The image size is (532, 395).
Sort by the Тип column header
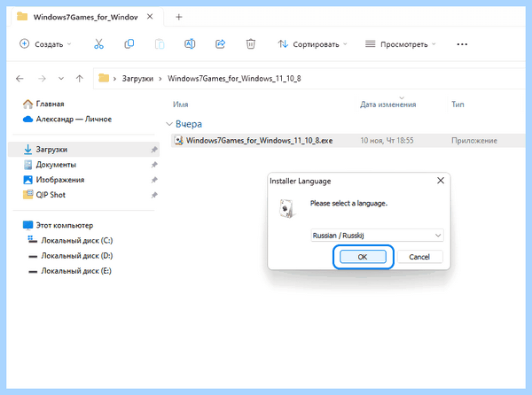pos(458,105)
